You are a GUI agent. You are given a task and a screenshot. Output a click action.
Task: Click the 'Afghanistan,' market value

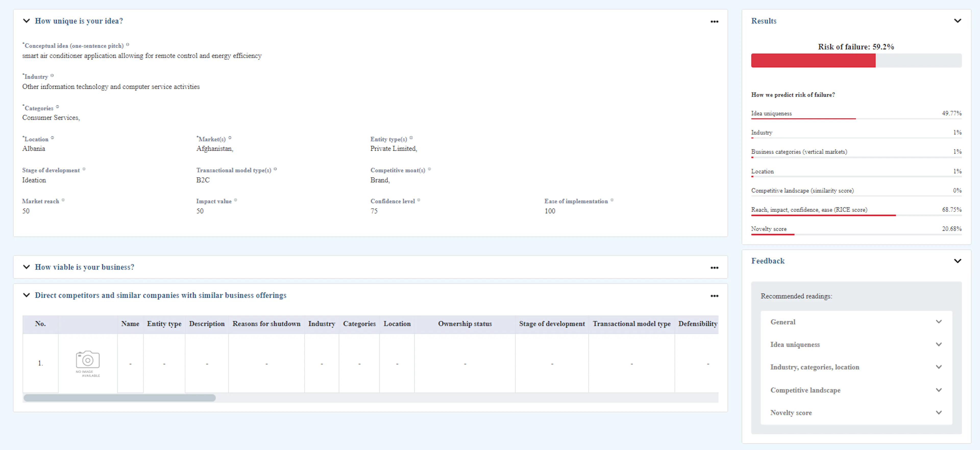(215, 149)
